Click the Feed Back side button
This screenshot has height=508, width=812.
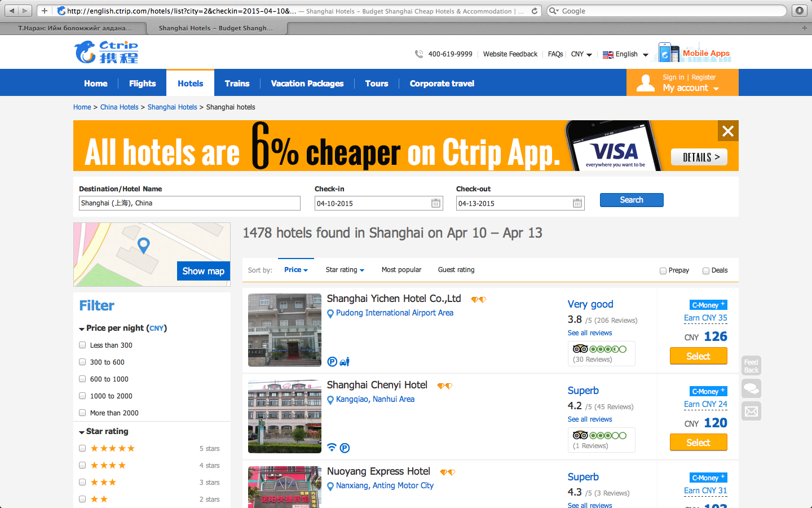751,366
